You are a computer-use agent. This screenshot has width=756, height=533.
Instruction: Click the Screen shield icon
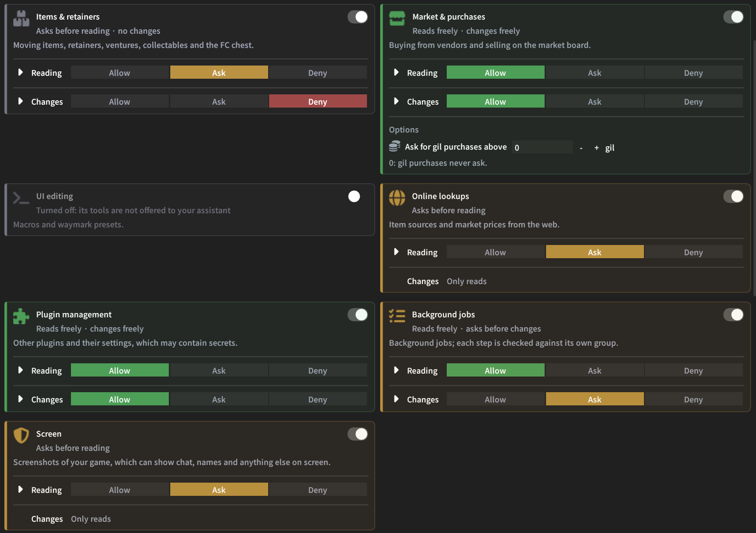(21, 435)
